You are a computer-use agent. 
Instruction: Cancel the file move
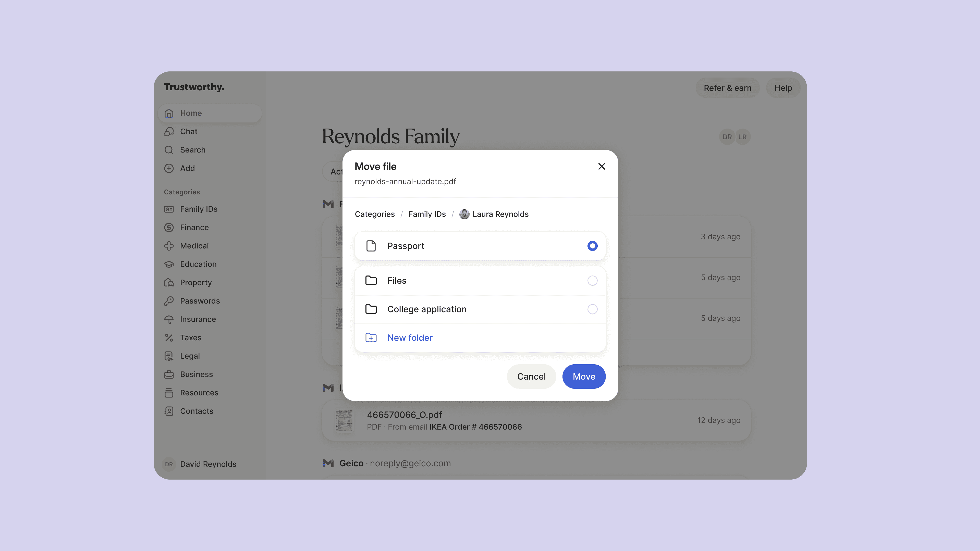point(531,377)
